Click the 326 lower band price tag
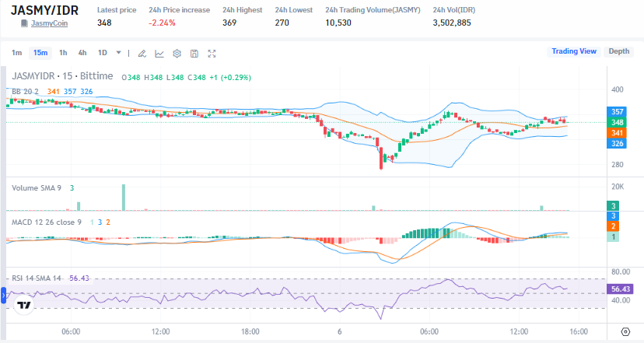The image size is (644, 343). (x=617, y=143)
